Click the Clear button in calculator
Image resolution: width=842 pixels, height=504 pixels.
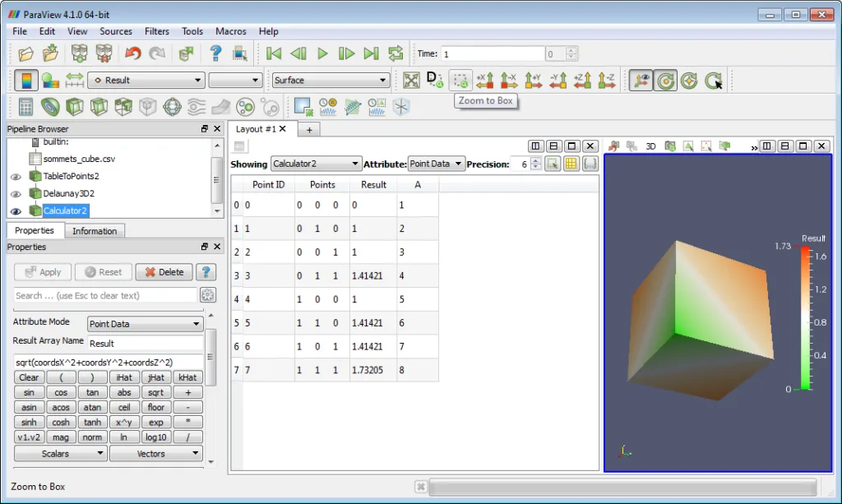29,377
